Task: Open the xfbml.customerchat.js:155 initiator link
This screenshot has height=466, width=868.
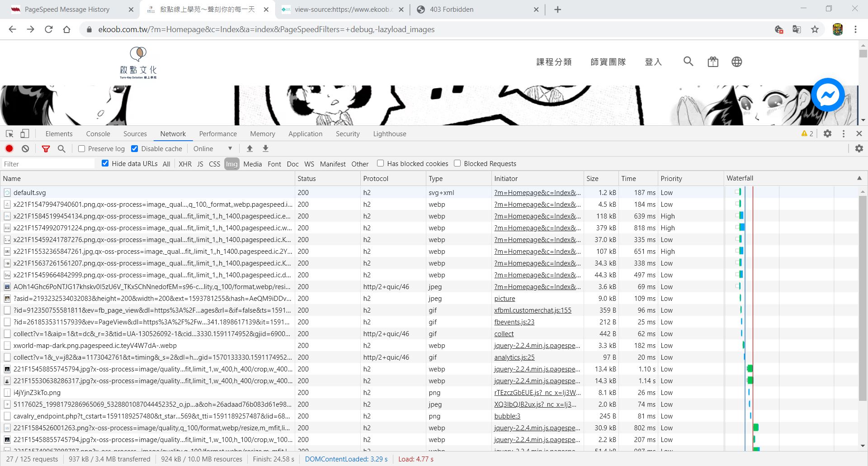Action: (533, 310)
